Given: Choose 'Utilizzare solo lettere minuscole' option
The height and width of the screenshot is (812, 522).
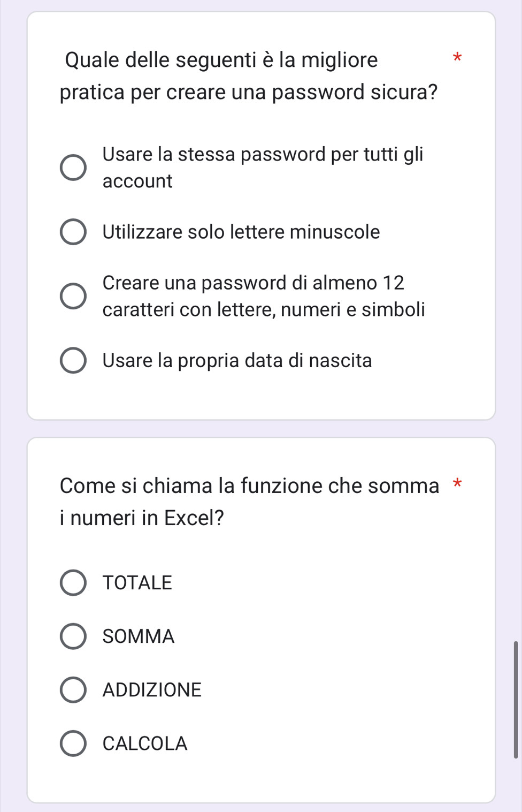Looking at the screenshot, I should click(73, 232).
